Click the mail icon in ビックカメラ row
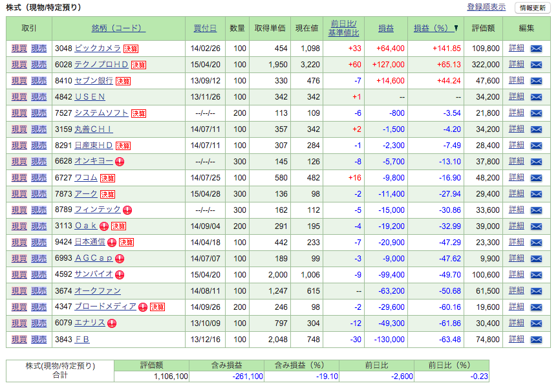The height and width of the screenshot is (392, 558). point(536,49)
